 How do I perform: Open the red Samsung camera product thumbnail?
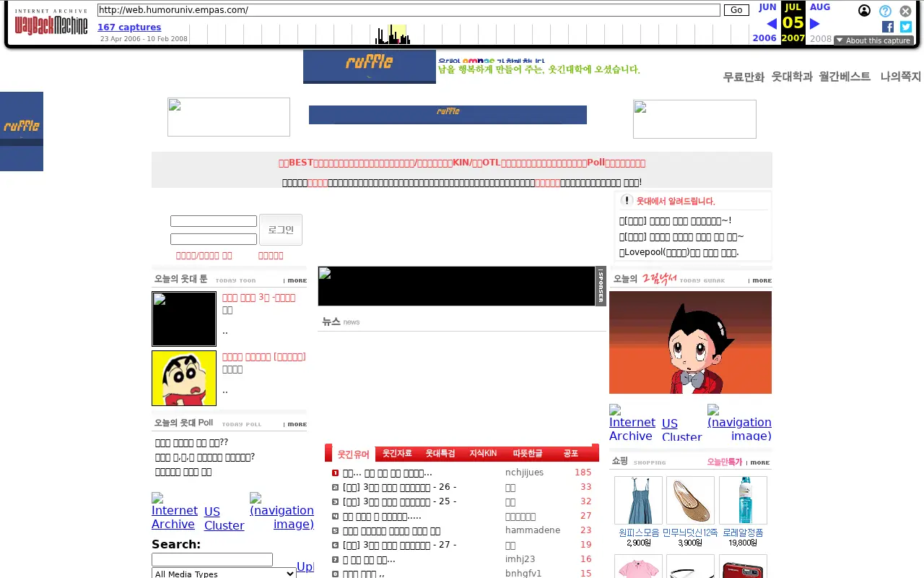pyautogui.click(x=743, y=566)
